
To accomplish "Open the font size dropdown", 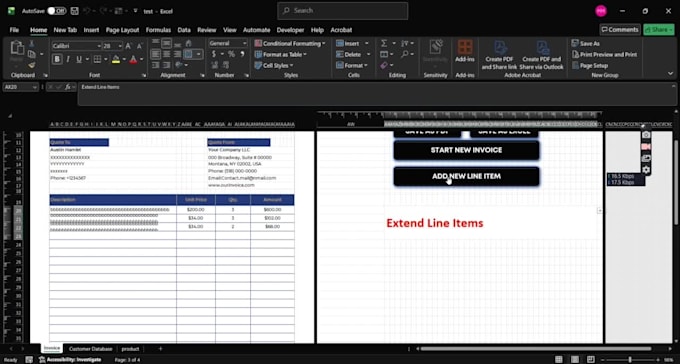I will coord(120,46).
